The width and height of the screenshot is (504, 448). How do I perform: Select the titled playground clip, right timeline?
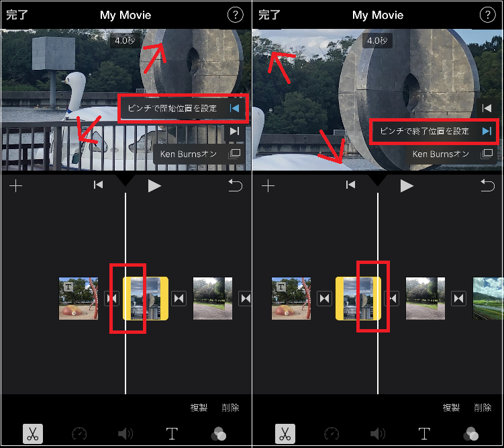pos(291,298)
